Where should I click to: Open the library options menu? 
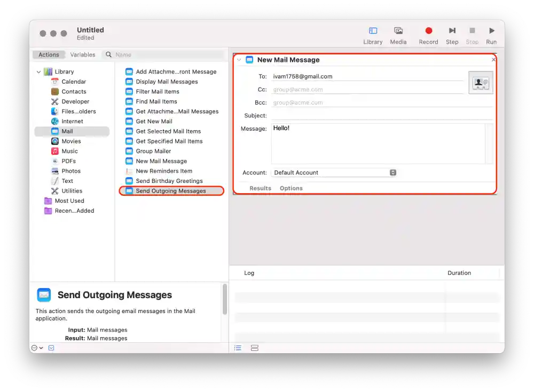(37, 348)
